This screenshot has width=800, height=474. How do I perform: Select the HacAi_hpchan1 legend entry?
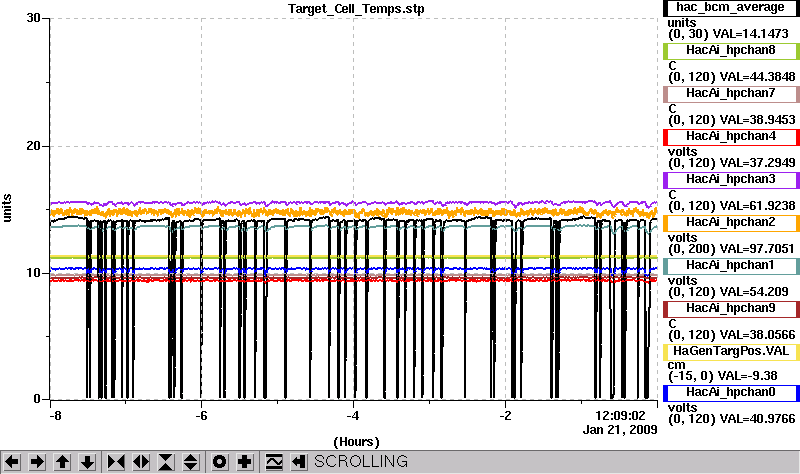(731, 265)
